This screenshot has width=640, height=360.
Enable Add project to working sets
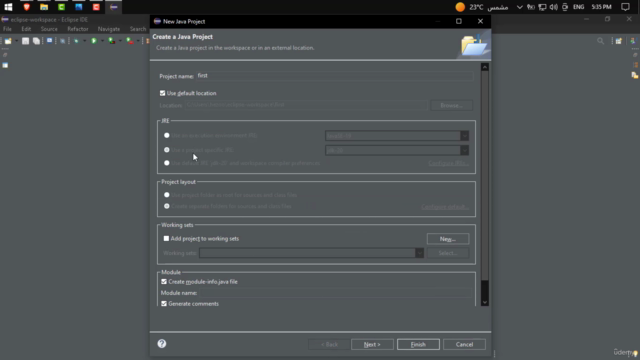166,238
